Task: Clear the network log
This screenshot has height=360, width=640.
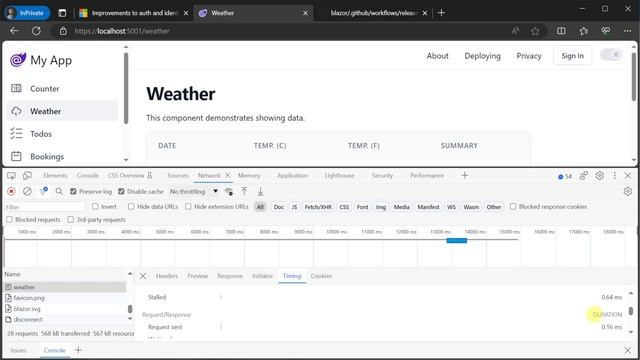Action: coord(27,191)
